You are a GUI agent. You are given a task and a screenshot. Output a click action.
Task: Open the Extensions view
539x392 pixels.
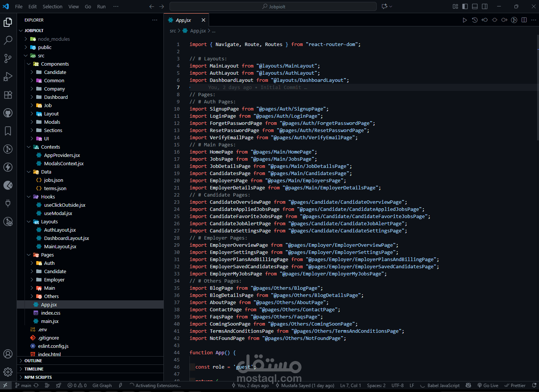[8, 95]
